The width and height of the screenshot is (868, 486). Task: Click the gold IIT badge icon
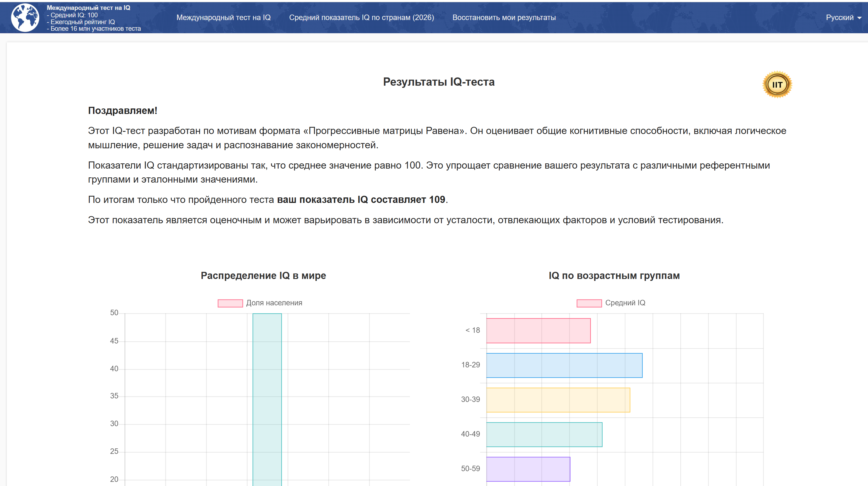[x=777, y=85]
